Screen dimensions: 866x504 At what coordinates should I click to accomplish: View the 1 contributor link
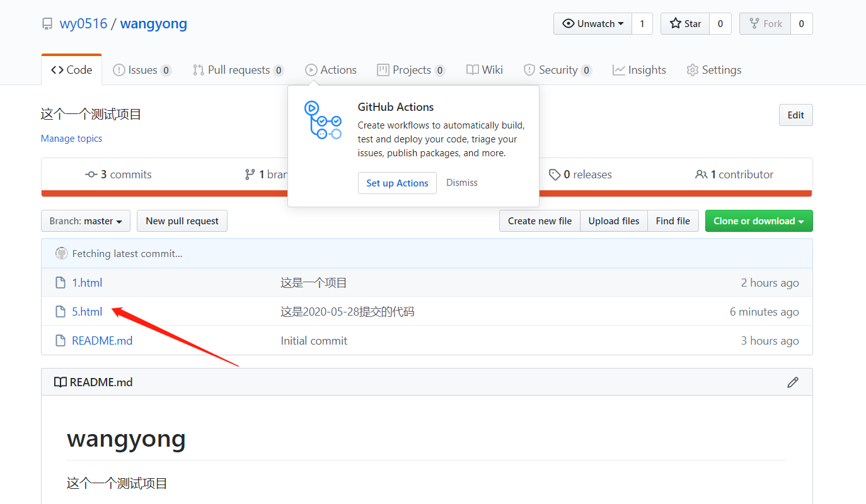point(734,175)
